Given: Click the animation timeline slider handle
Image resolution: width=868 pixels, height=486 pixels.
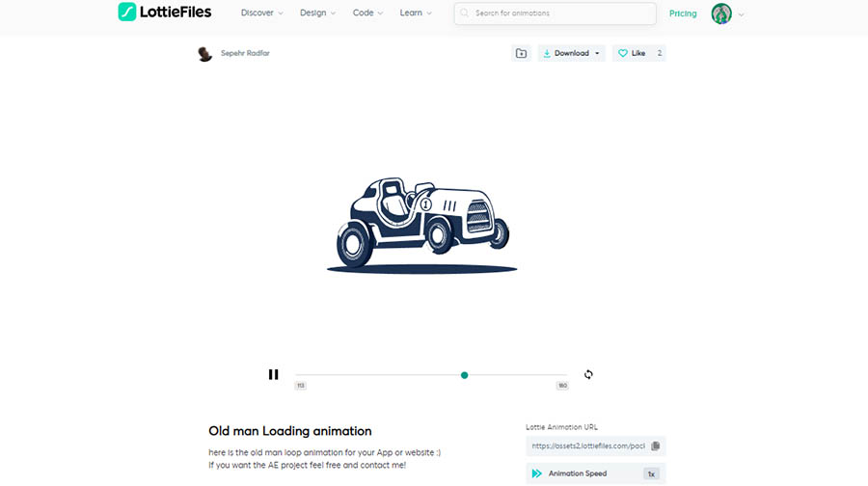Looking at the screenshot, I should (464, 375).
